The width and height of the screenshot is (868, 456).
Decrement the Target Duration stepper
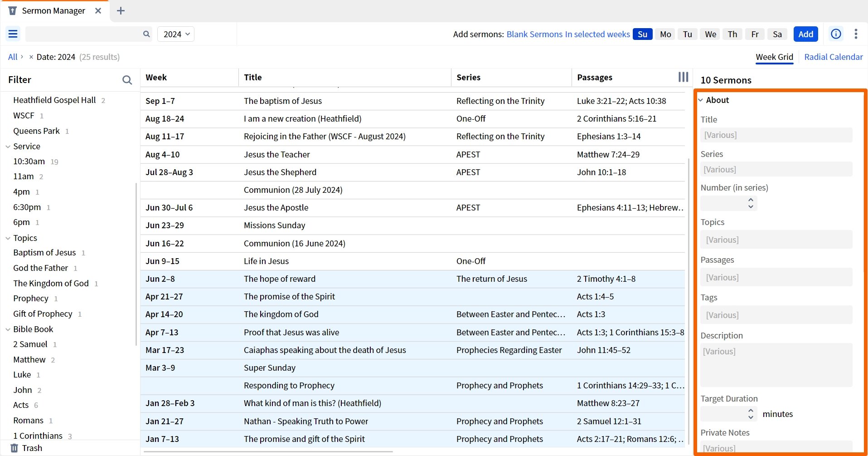[x=751, y=417]
